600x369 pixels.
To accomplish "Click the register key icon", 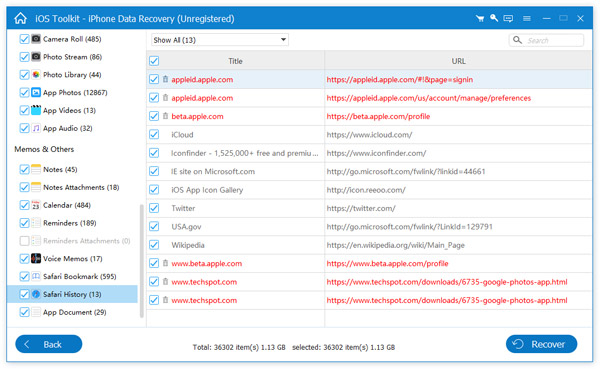I will pyautogui.click(x=494, y=18).
